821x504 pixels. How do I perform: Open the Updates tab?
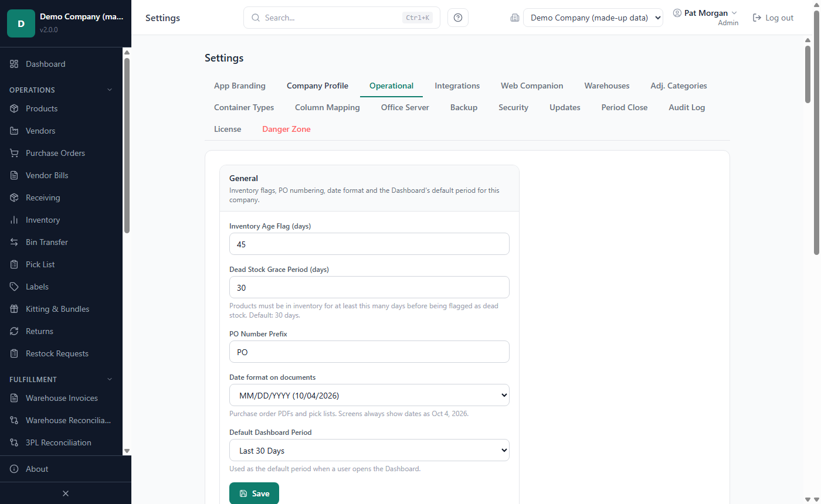click(x=565, y=107)
